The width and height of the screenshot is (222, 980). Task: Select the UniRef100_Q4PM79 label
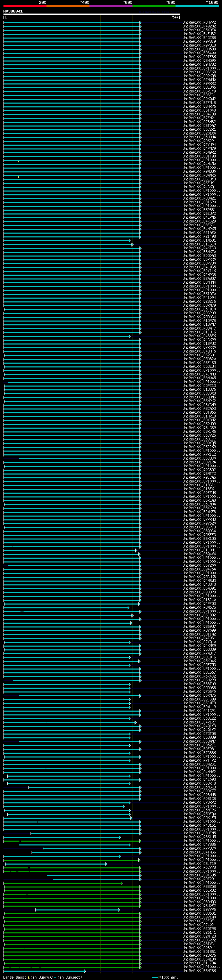click(x=199, y=149)
